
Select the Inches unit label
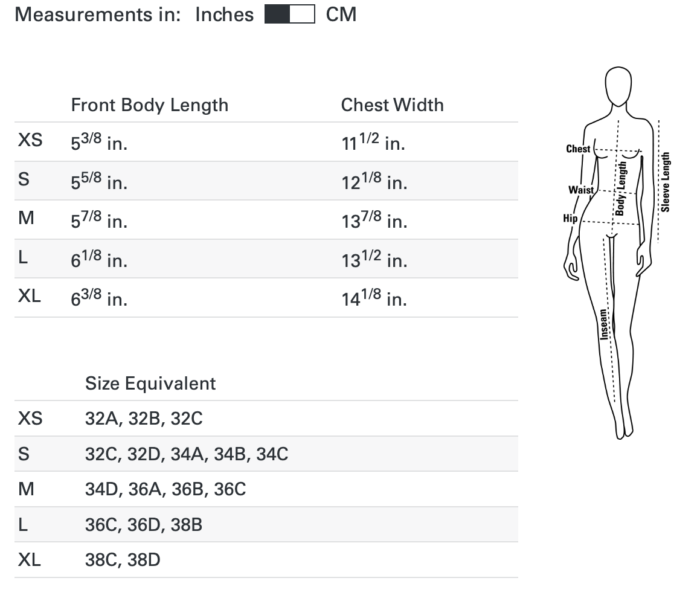tap(225, 14)
